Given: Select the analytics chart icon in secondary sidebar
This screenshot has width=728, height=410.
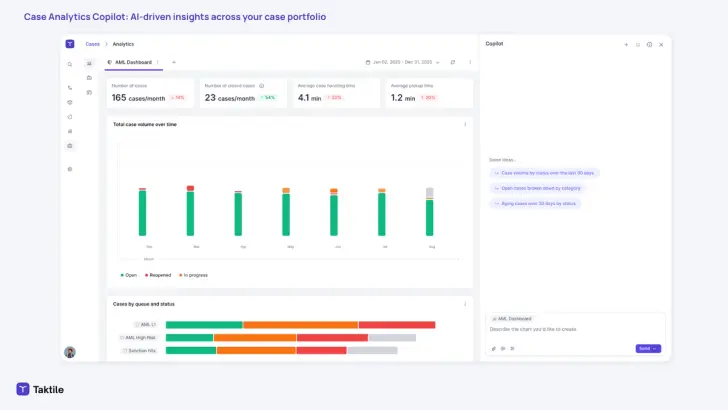Looking at the screenshot, I should [89, 64].
